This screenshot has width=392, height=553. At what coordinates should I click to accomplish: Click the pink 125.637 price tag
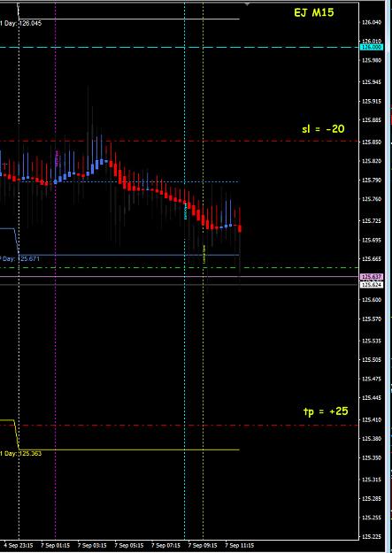tap(371, 276)
